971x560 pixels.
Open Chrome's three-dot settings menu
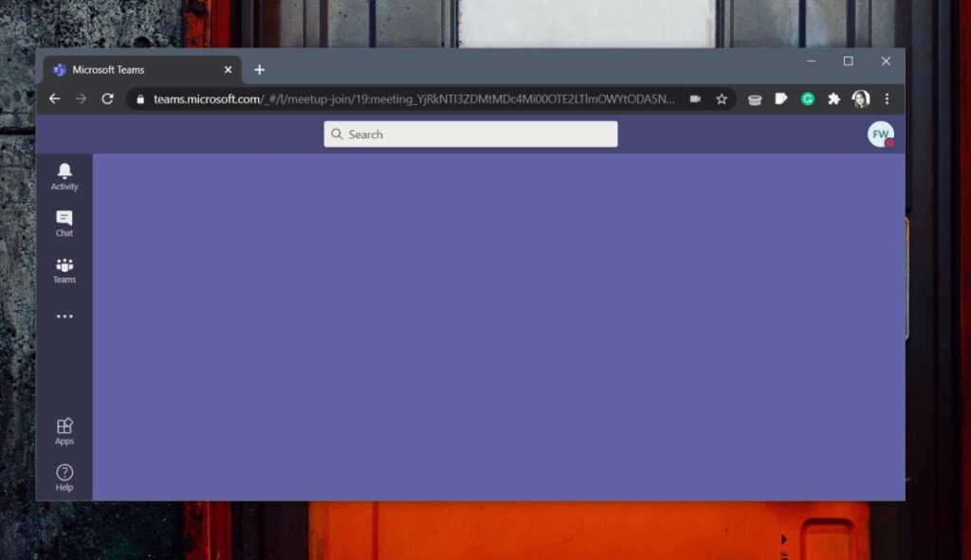[x=887, y=99]
